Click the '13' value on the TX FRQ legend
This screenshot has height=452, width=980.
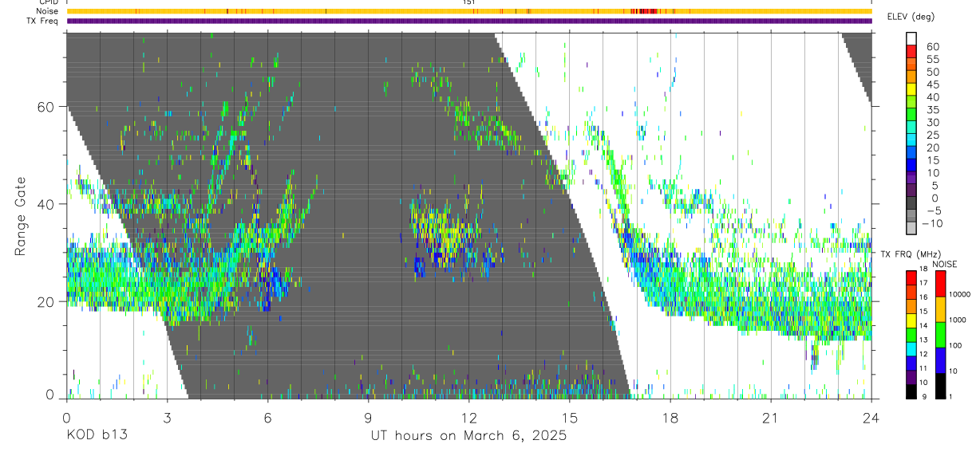coord(925,340)
